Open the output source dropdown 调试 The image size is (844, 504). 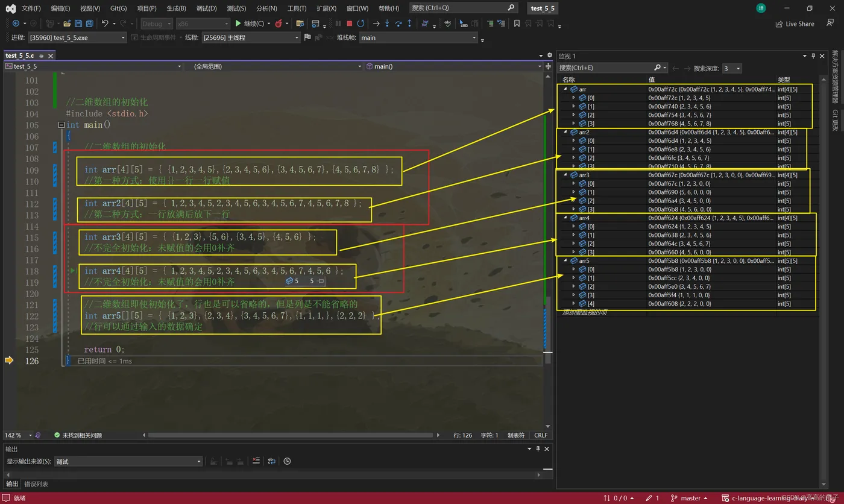pos(128,461)
